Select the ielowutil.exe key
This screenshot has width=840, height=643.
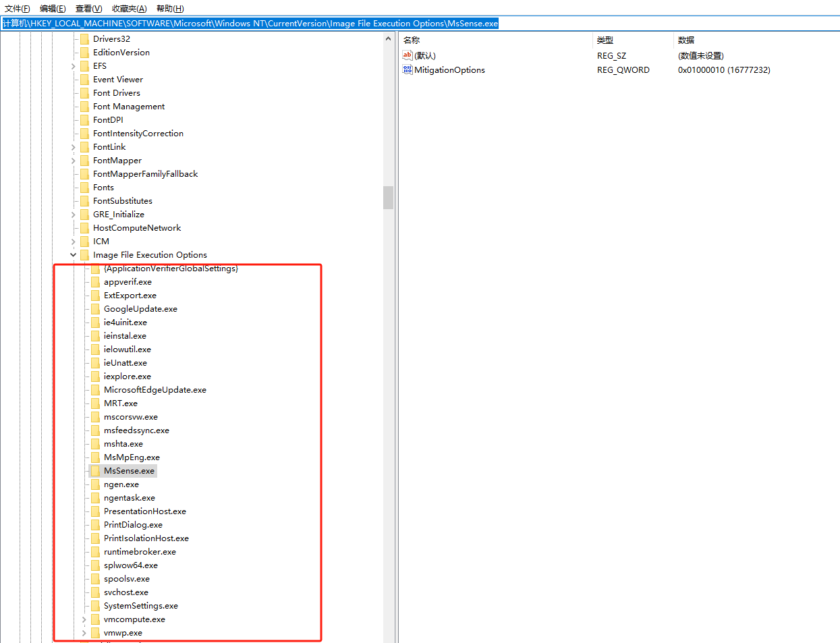(128, 350)
